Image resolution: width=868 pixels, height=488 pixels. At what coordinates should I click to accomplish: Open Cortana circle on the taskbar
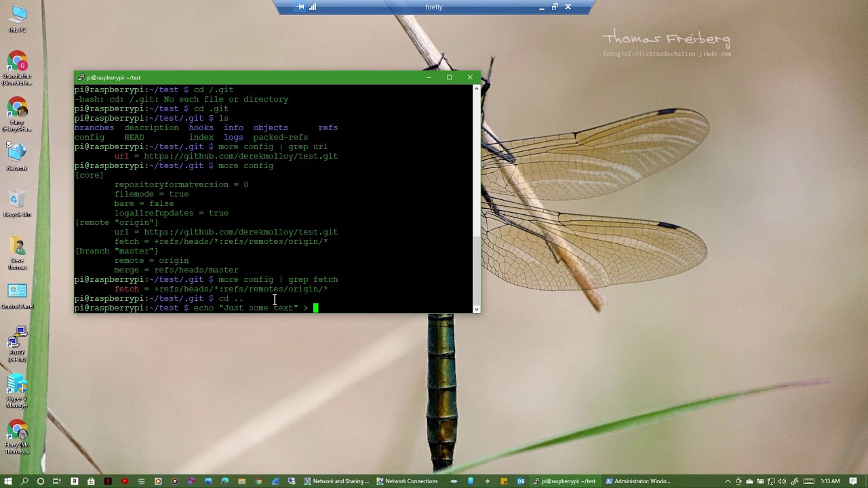(x=41, y=481)
